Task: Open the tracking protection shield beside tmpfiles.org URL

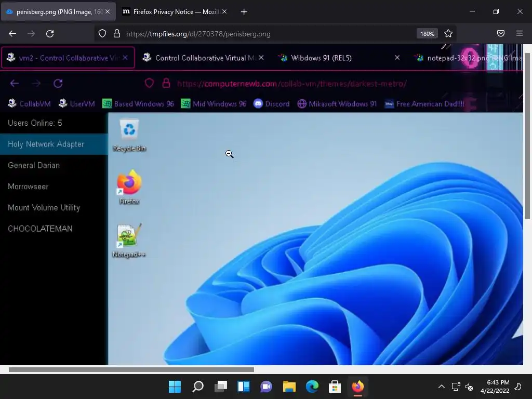Action: point(102,34)
